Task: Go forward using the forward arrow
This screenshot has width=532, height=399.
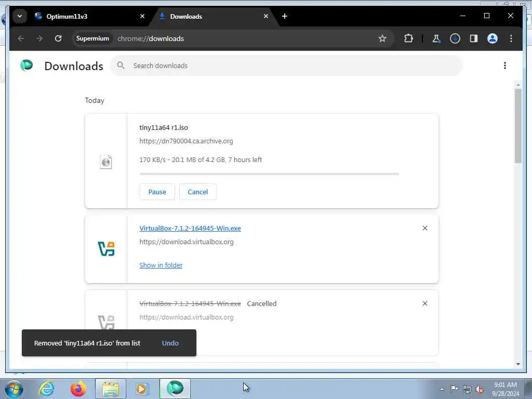Action: 39,38
